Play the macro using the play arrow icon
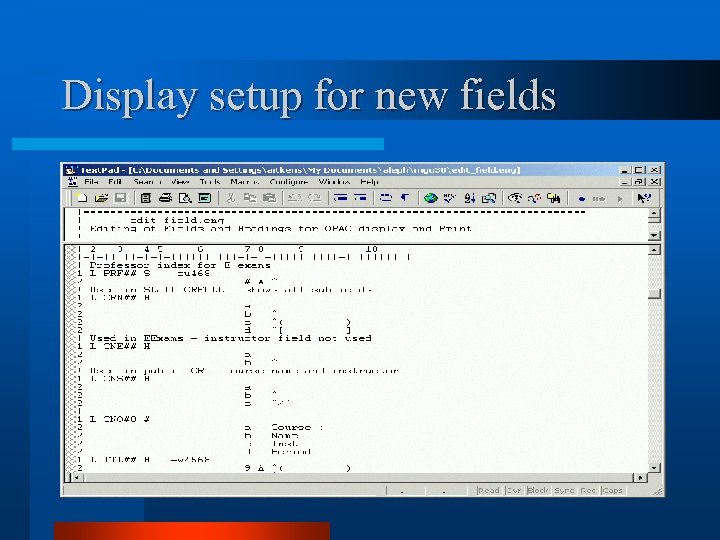The image size is (720, 540). [x=620, y=199]
